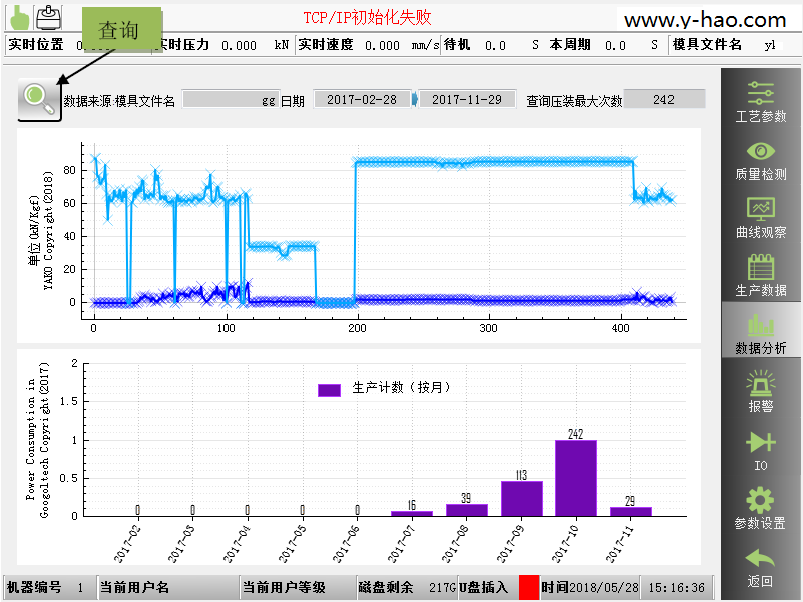Open 报警 alarm page

tap(760, 390)
